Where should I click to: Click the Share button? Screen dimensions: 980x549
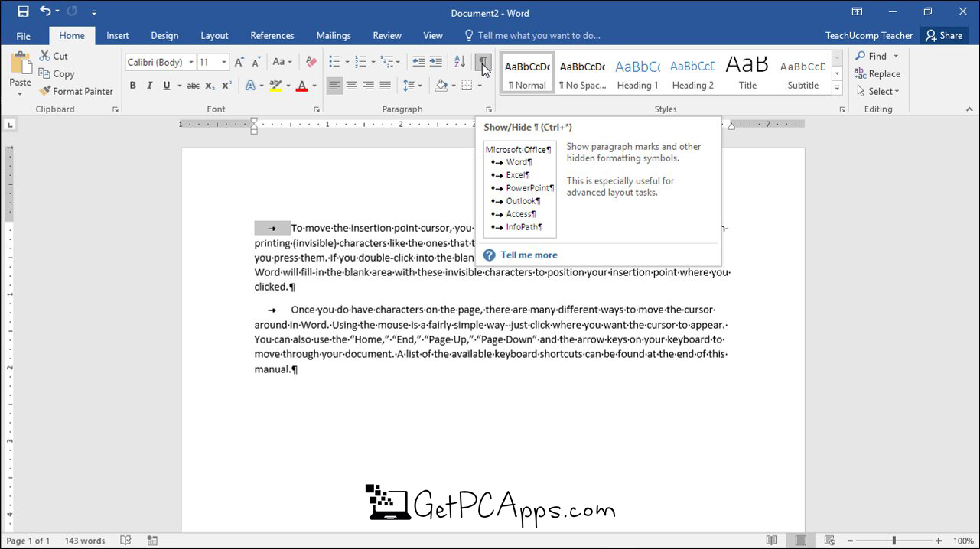tap(944, 35)
